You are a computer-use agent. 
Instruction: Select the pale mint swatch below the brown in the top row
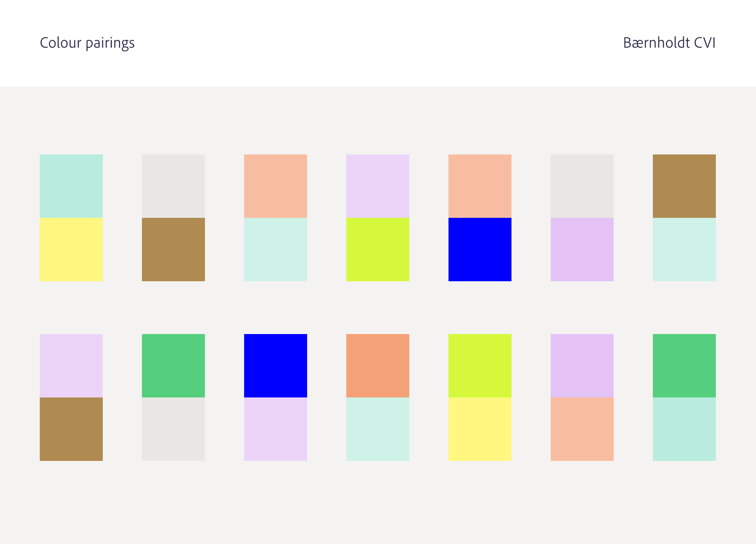[x=684, y=249]
